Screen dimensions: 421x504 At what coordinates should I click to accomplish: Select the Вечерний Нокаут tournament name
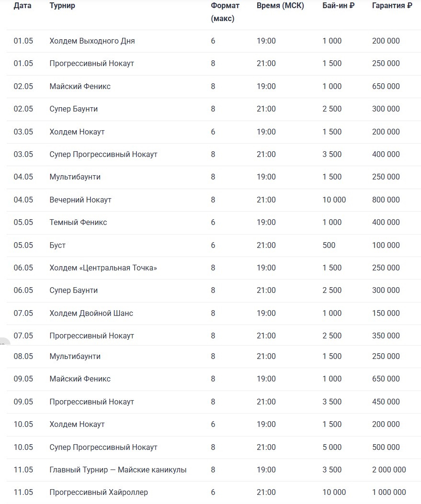[x=80, y=200]
